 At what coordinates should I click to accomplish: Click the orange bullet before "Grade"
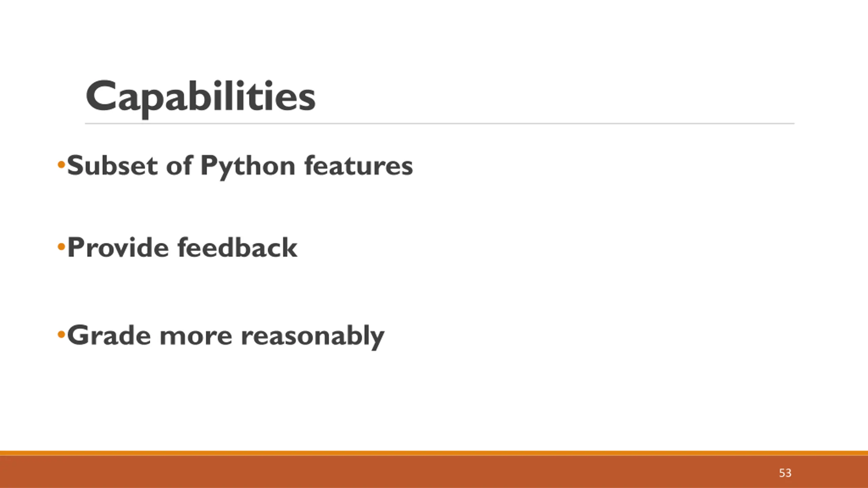pos(61,335)
